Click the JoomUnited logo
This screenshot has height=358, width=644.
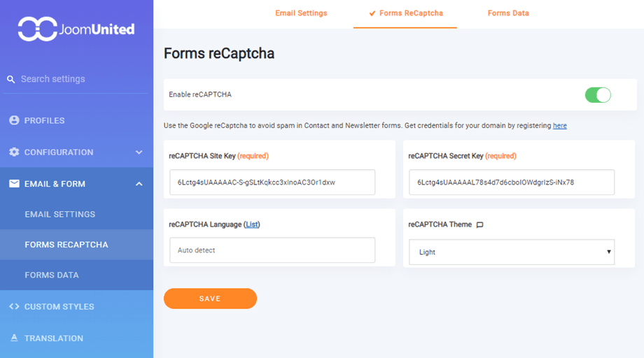76,29
